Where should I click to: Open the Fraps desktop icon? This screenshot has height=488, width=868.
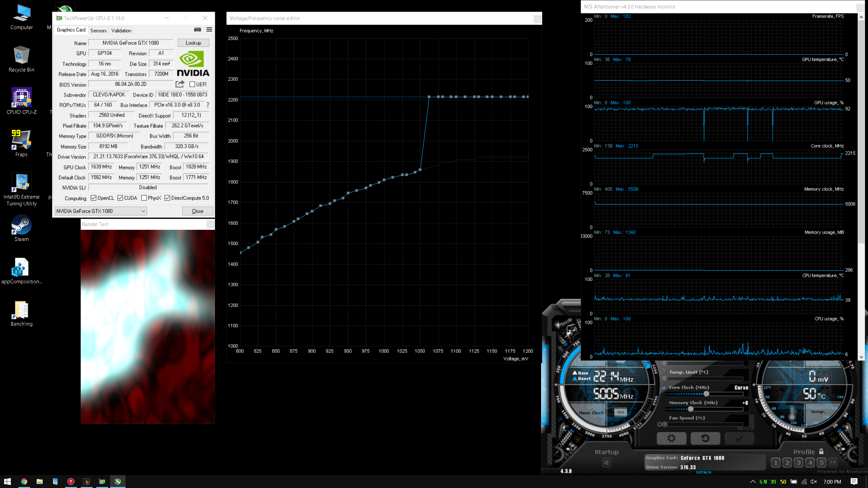[x=21, y=144]
